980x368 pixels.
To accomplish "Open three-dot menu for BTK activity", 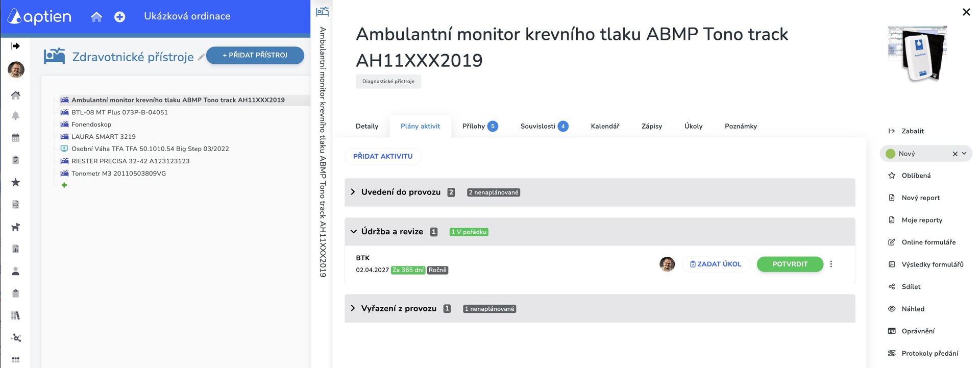I will click(x=831, y=264).
